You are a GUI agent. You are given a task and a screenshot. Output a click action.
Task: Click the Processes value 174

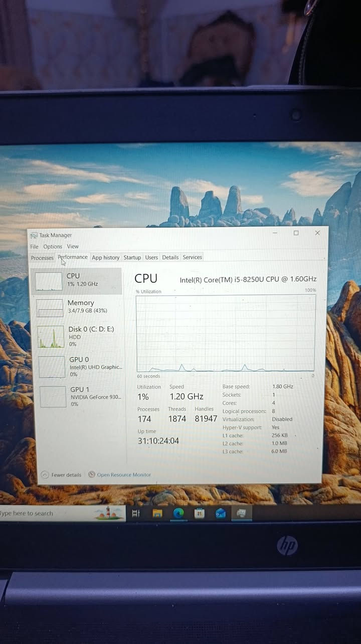coord(144,418)
